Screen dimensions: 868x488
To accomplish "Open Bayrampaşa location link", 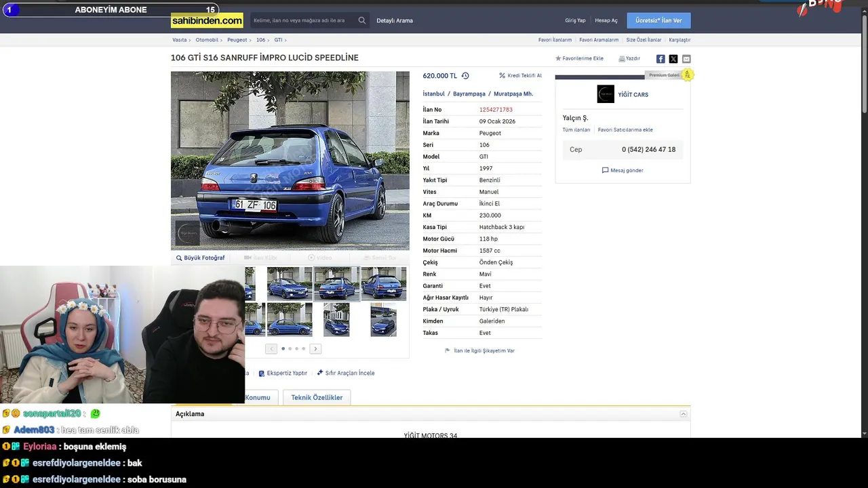I will coord(469,94).
